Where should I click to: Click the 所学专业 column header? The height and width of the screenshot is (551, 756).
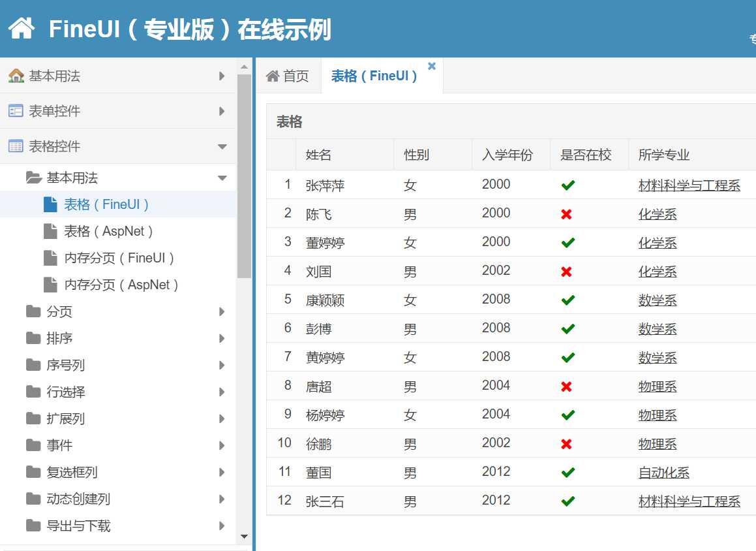click(x=692, y=155)
